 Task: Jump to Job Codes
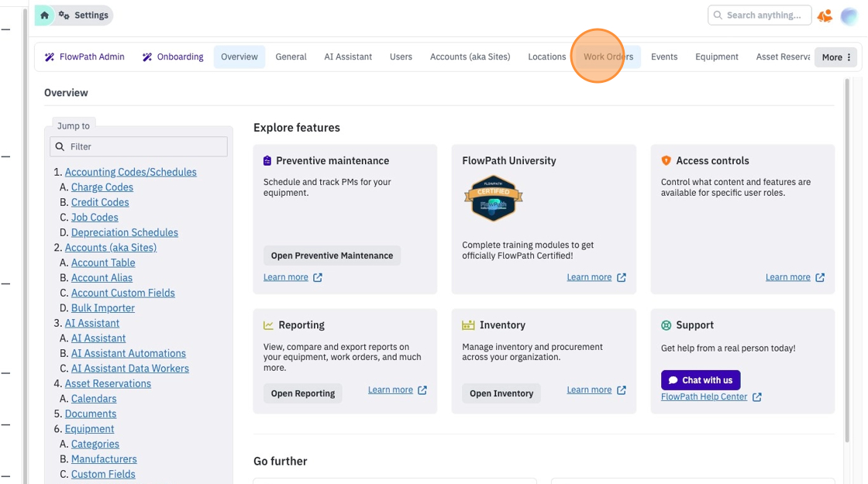coord(95,218)
